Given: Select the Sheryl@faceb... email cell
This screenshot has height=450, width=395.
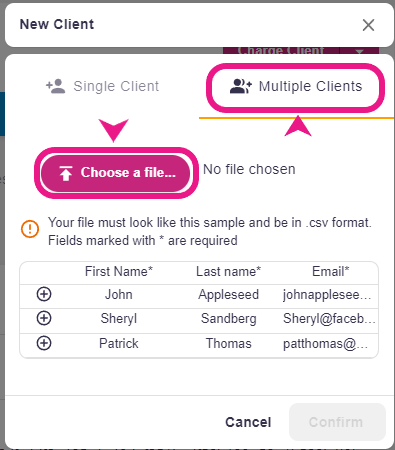Looking at the screenshot, I should point(329,319).
